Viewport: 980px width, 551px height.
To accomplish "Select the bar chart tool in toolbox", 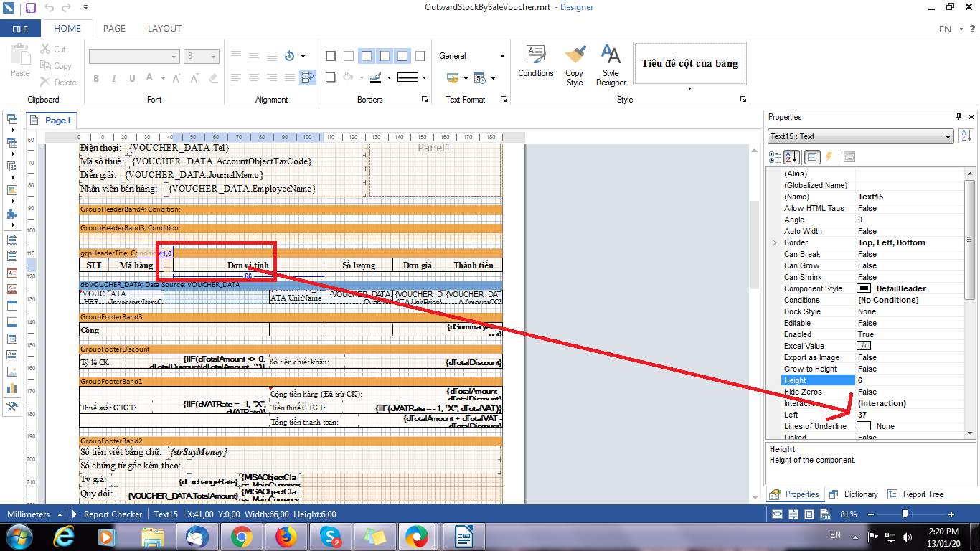I will coord(11,388).
